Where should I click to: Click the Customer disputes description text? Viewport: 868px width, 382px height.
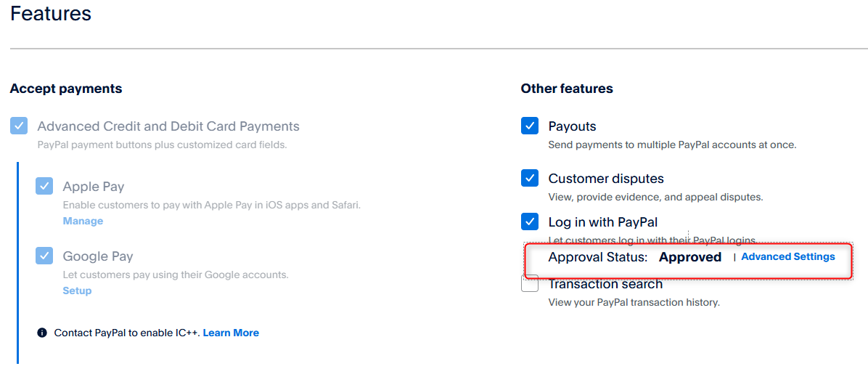[656, 197]
